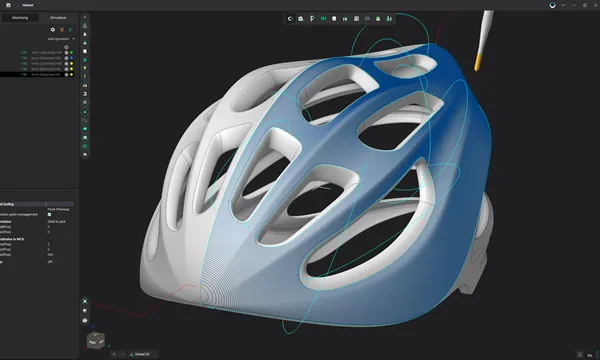Collapse the vertical toolbar with top arrow
The image size is (600, 360).
pos(85,17)
